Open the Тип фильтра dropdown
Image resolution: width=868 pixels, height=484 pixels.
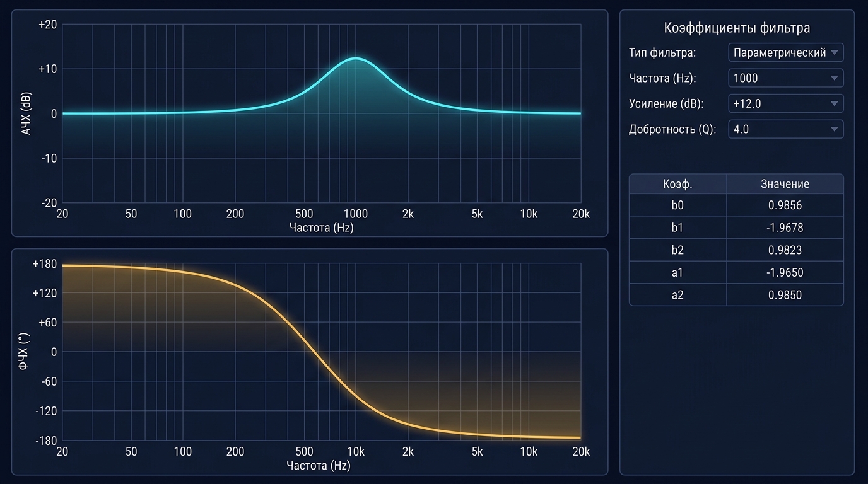point(785,52)
